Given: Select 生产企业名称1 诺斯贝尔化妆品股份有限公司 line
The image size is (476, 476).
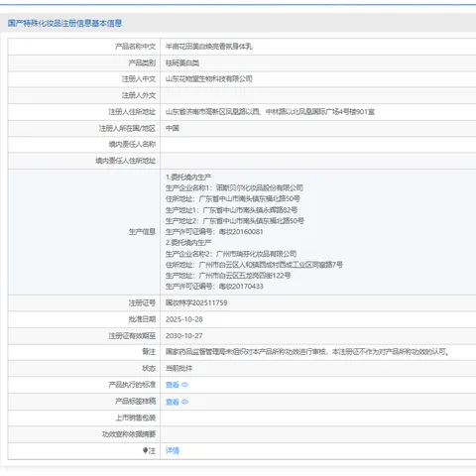Looking at the screenshot, I should (234, 188).
